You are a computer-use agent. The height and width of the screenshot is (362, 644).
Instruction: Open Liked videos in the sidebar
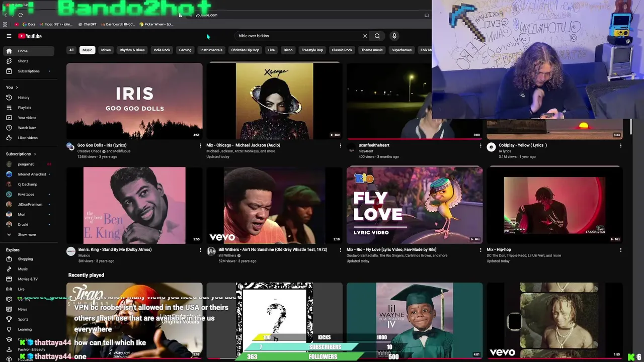pyautogui.click(x=28, y=138)
